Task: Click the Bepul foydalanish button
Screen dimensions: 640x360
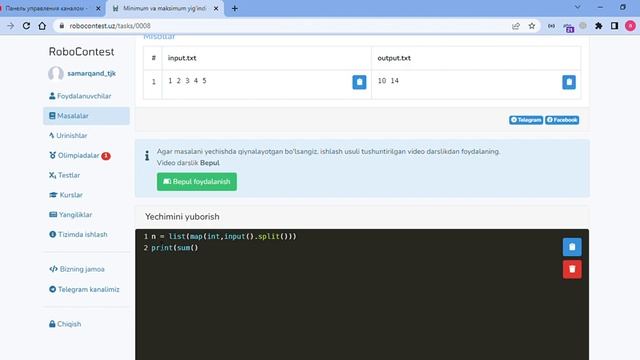Action: pos(197,182)
